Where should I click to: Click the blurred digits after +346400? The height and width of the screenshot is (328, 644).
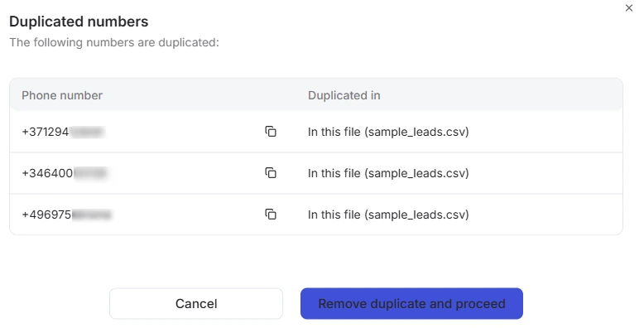click(x=90, y=173)
